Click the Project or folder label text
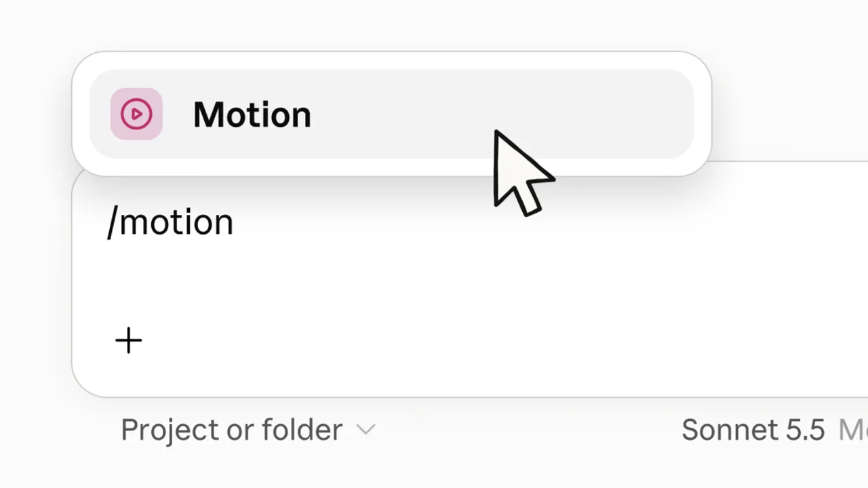 [231, 430]
